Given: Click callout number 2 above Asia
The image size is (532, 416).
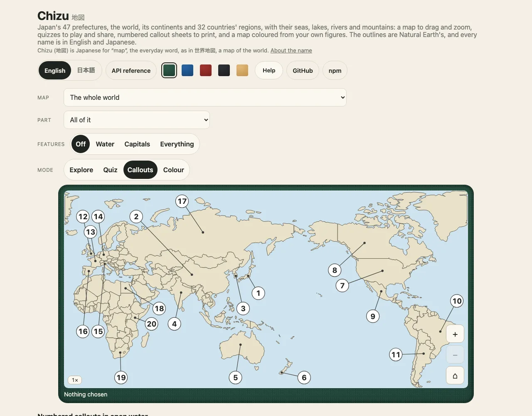Looking at the screenshot, I should click(x=136, y=217).
